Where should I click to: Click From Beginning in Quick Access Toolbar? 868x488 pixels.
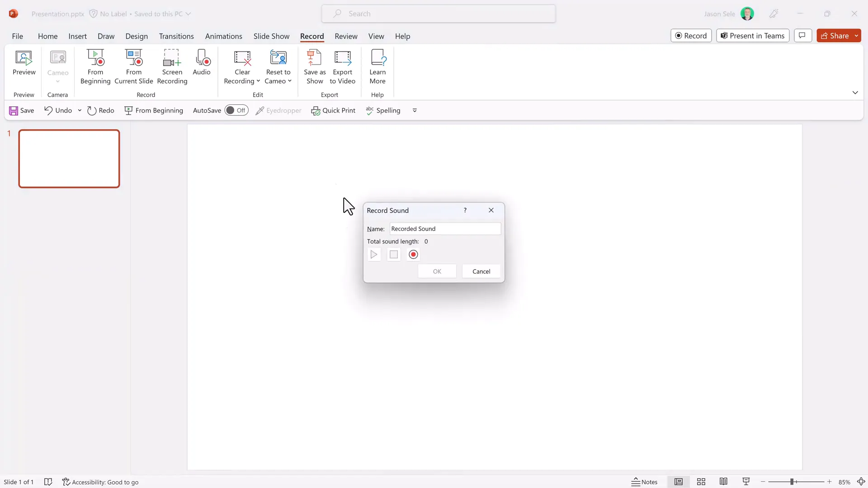click(x=154, y=111)
